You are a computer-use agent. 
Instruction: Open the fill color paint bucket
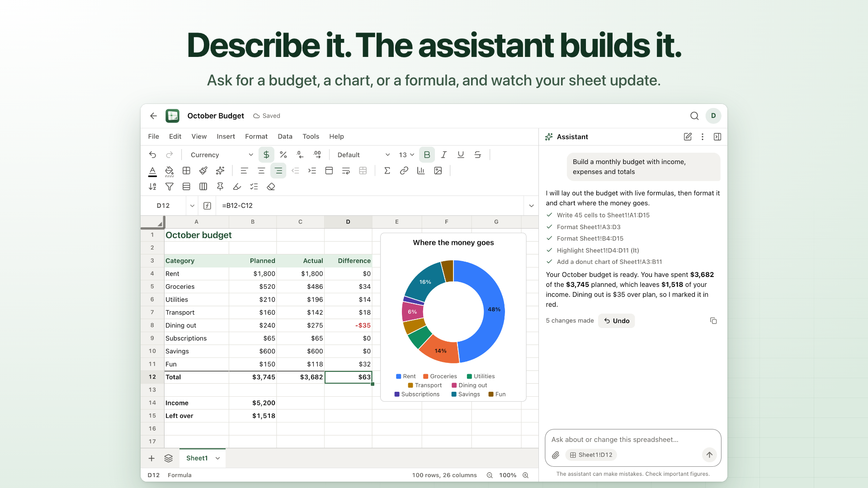pyautogui.click(x=170, y=171)
